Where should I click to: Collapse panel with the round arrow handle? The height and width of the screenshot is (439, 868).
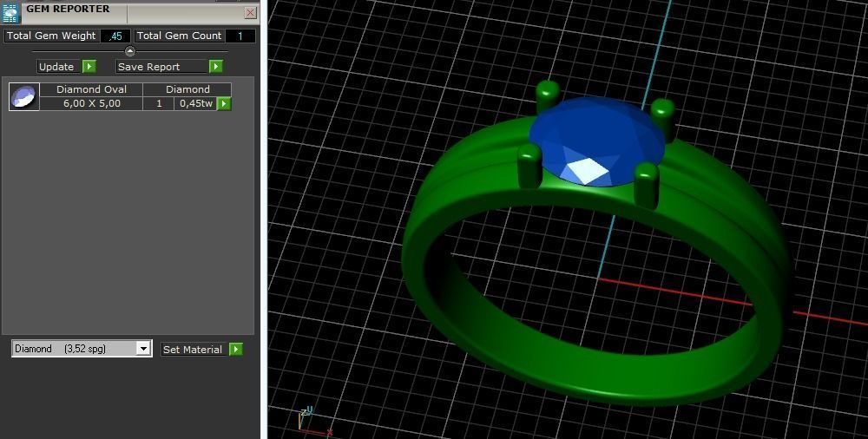(x=130, y=51)
